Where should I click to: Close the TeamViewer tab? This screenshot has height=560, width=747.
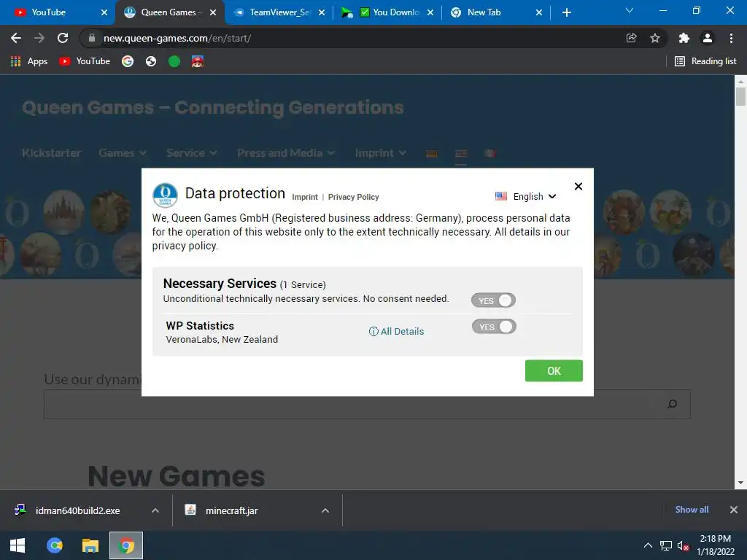click(x=322, y=12)
